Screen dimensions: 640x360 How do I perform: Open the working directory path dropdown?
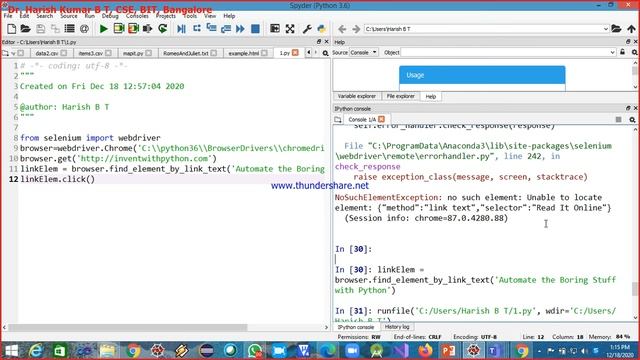(x=606, y=29)
